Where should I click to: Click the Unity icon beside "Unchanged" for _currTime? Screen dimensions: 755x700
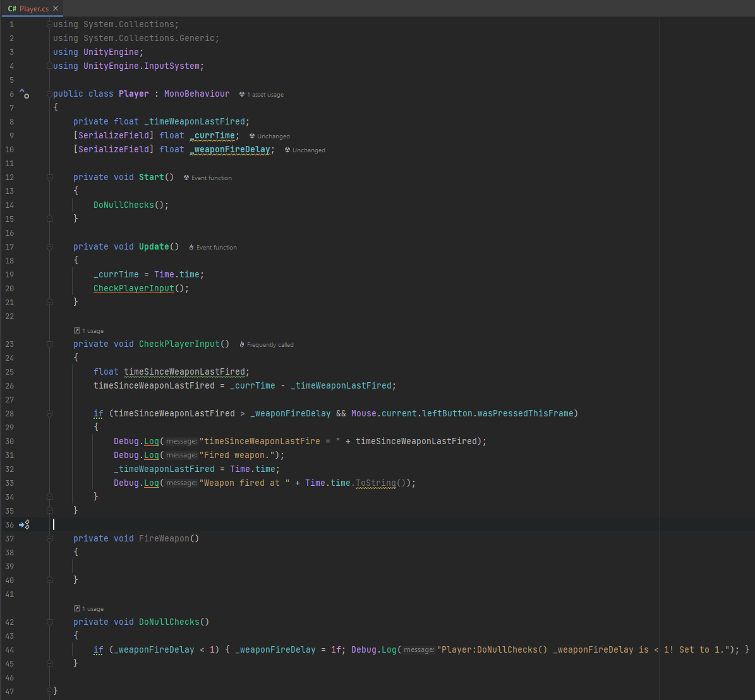click(251, 136)
